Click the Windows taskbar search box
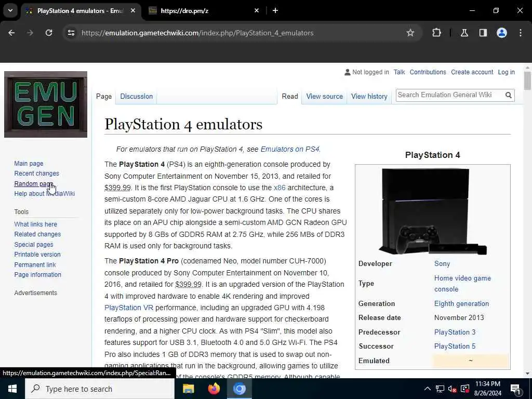The width and height of the screenshot is (532, 399). 100,389
